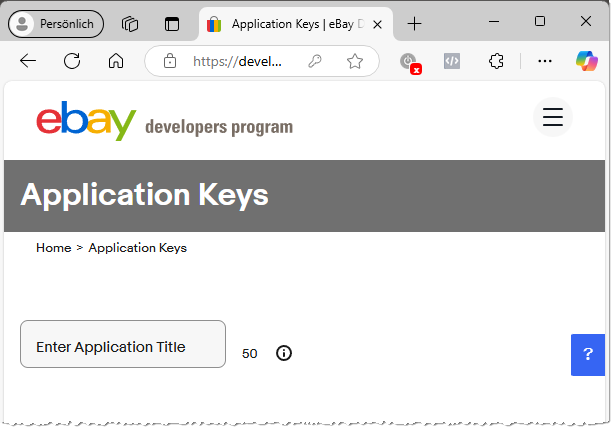
Task: Open a new browser tab
Action: click(415, 23)
